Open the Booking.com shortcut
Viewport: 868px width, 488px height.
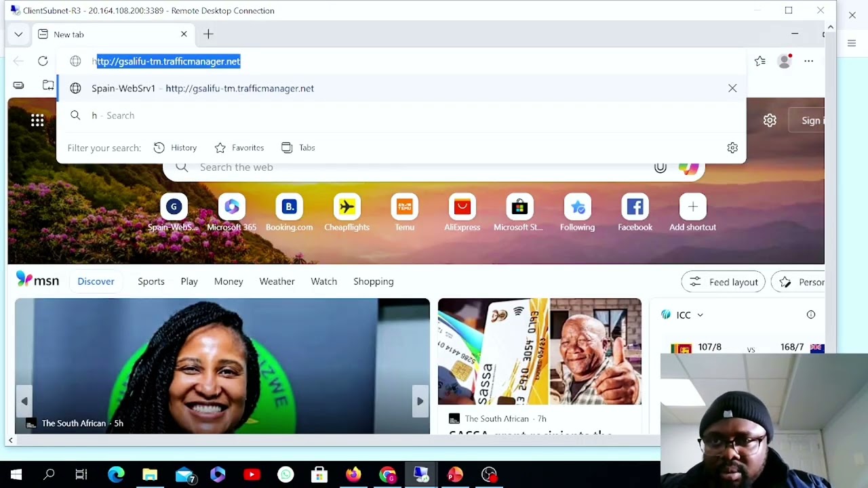point(290,213)
